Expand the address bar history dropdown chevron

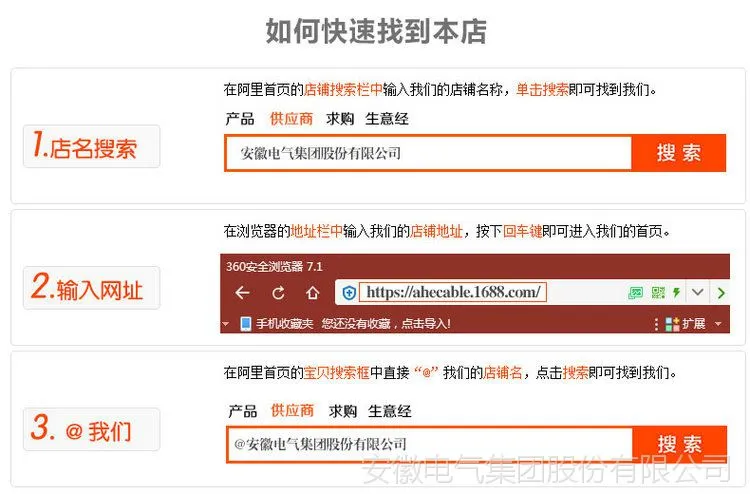point(697,292)
